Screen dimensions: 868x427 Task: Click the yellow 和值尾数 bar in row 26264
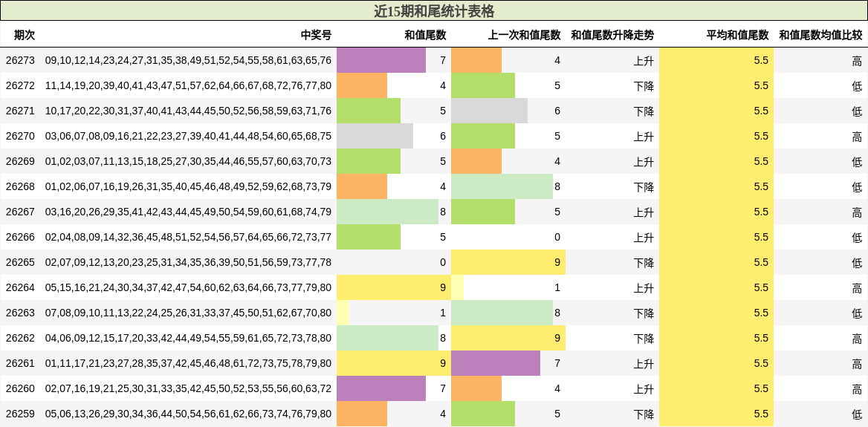click(394, 287)
